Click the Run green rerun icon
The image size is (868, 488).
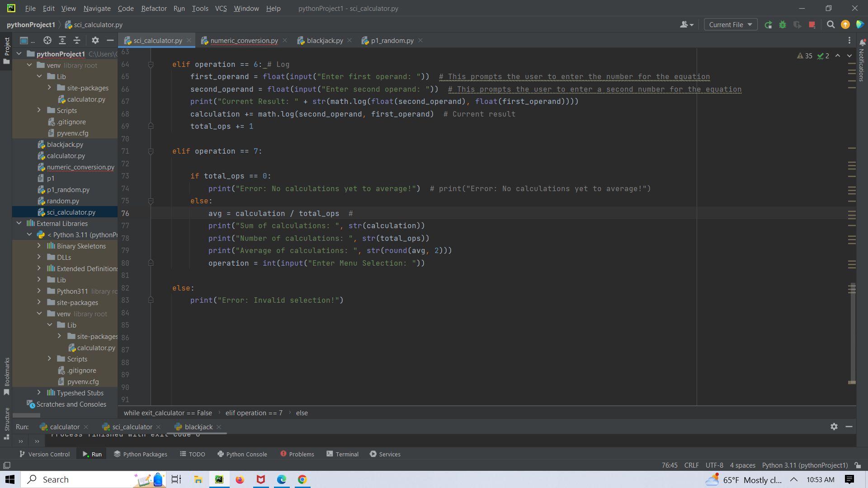(768, 25)
